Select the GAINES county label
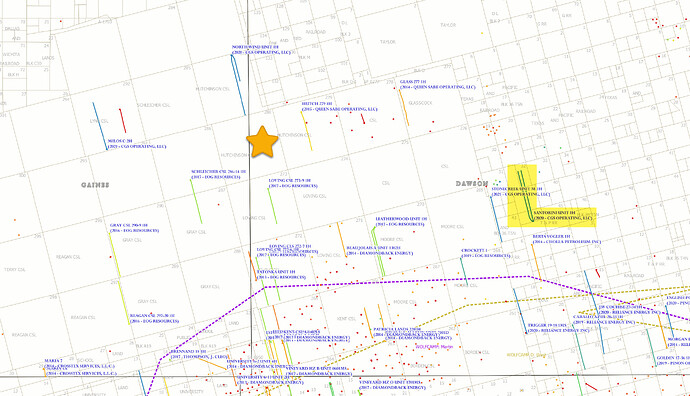 point(95,185)
